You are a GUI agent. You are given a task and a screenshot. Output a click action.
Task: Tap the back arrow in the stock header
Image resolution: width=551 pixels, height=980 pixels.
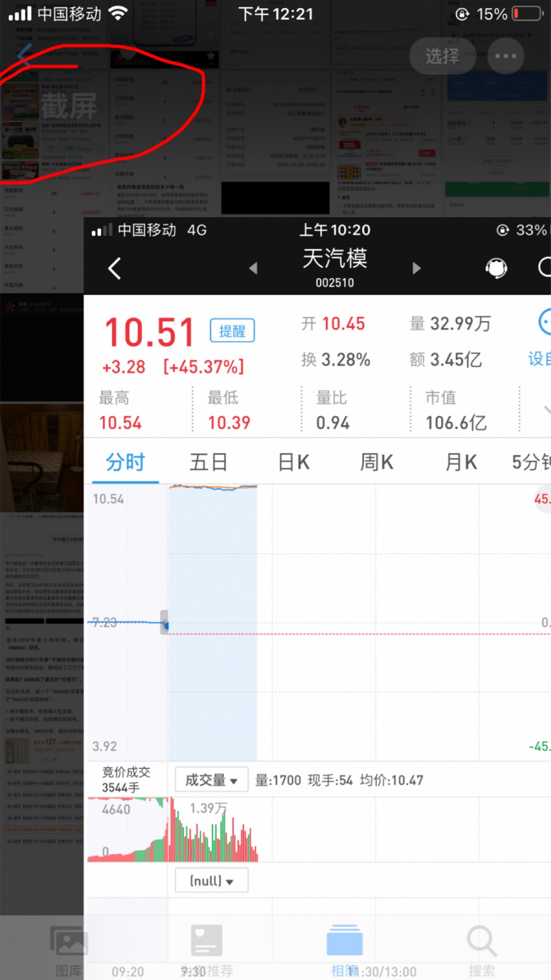(x=114, y=268)
